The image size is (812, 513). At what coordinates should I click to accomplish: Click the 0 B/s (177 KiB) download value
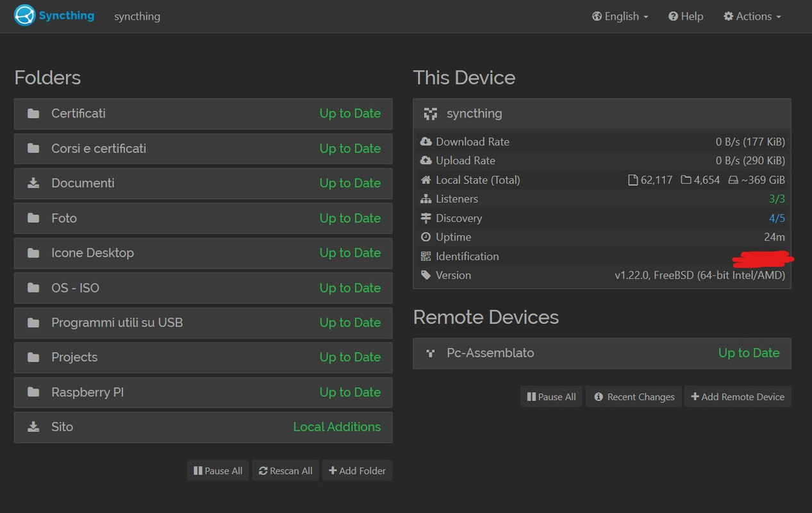pyautogui.click(x=750, y=142)
